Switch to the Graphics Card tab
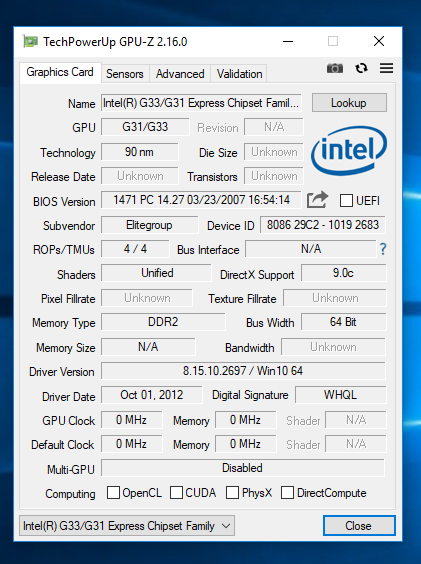This screenshot has width=421, height=564. point(60,72)
